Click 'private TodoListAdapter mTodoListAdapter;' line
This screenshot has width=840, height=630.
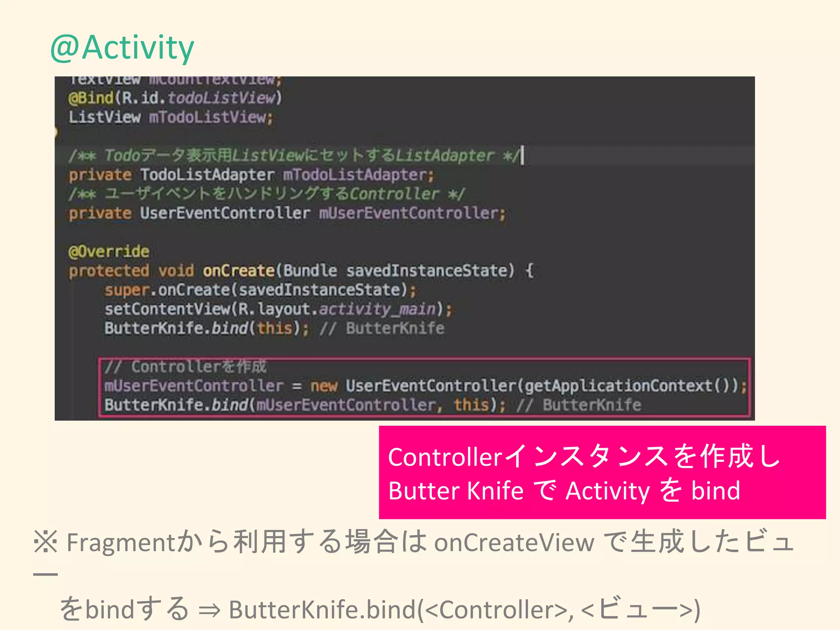251,175
